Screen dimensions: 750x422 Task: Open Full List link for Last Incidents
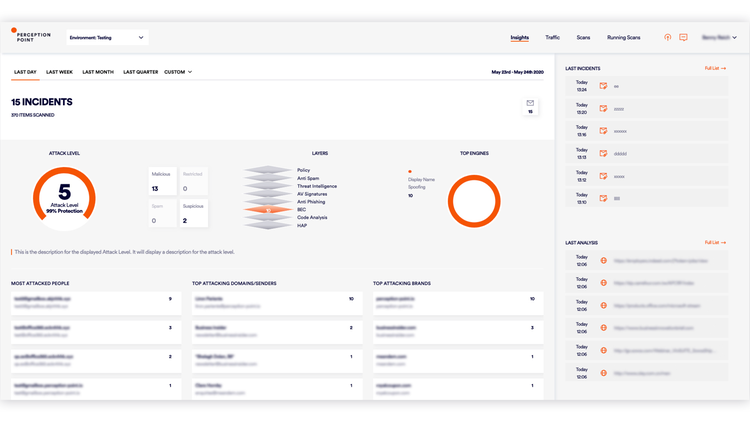714,68
